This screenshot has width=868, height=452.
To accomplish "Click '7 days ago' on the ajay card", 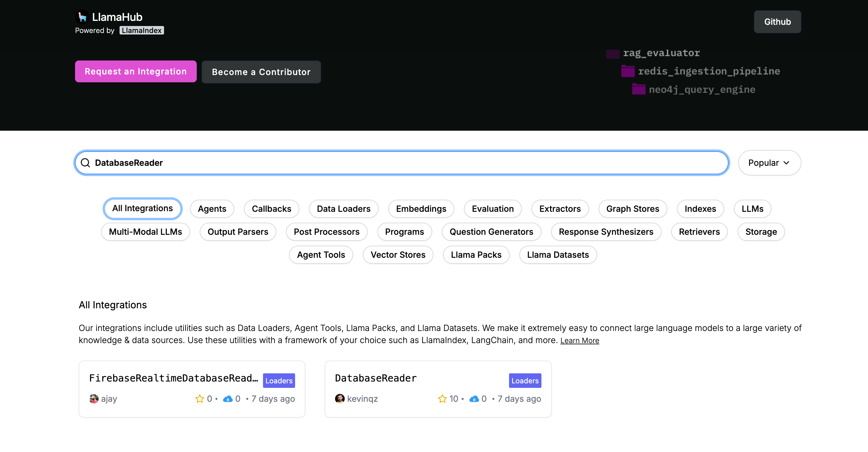I will [x=273, y=399].
